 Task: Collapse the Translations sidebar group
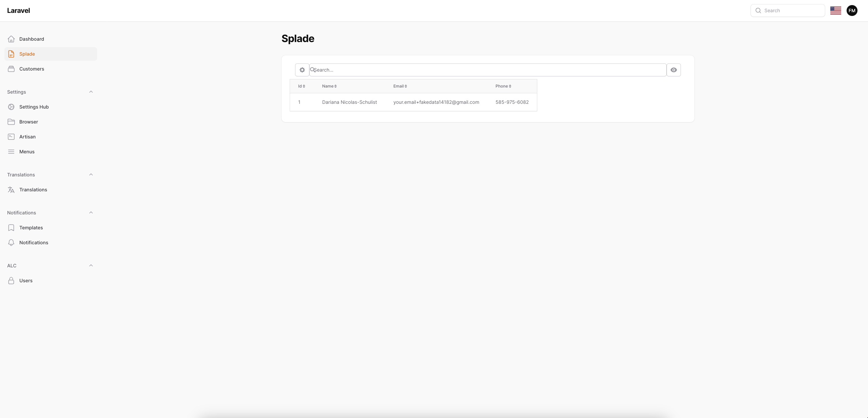coord(91,175)
